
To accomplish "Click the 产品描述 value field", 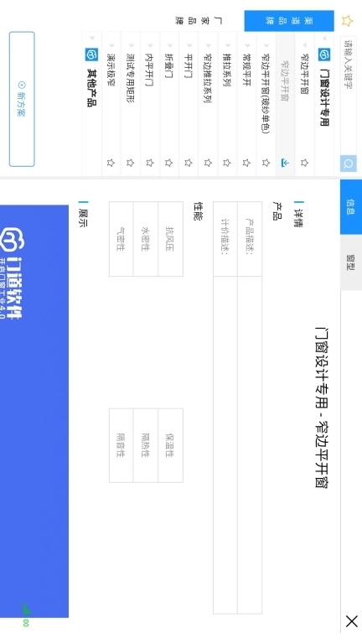I will [250, 444].
